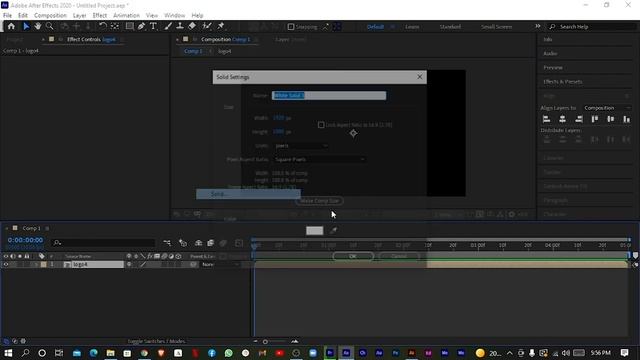Select the Rectangle shape tool
640x360 pixels.
[x=129, y=26]
